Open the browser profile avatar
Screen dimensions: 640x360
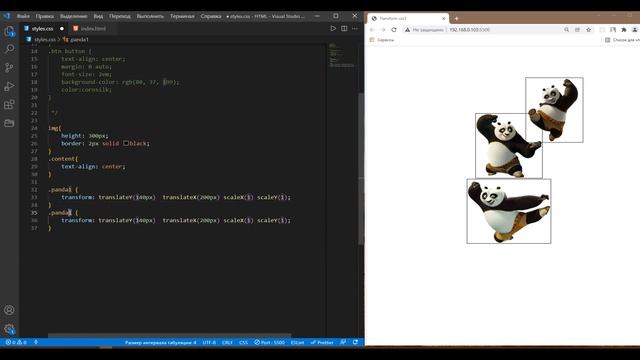click(635, 30)
